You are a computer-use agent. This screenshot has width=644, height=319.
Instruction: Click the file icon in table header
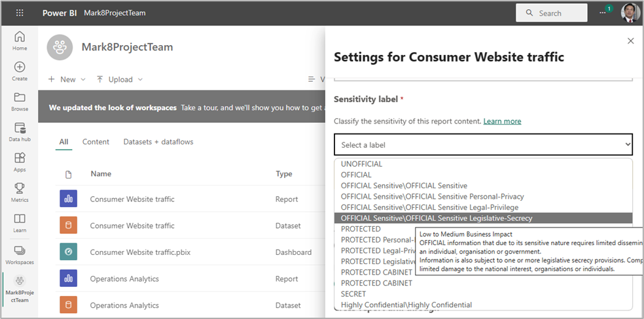coord(69,175)
